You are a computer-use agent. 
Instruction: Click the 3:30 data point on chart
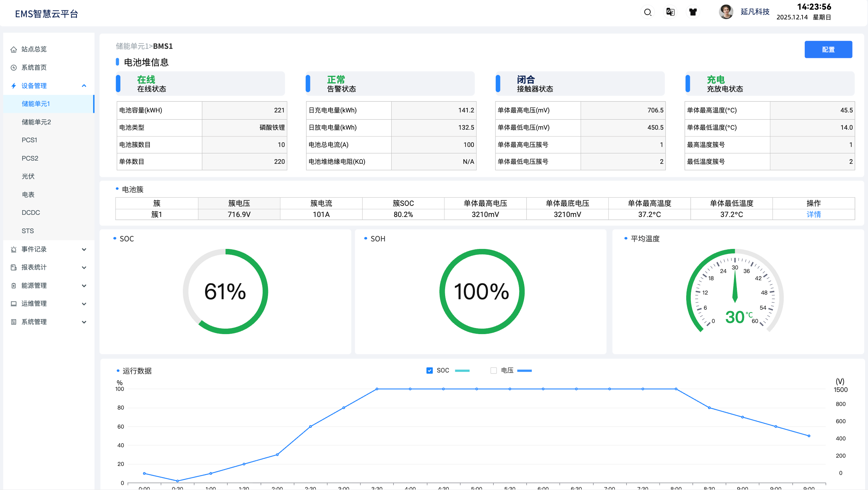click(x=377, y=389)
